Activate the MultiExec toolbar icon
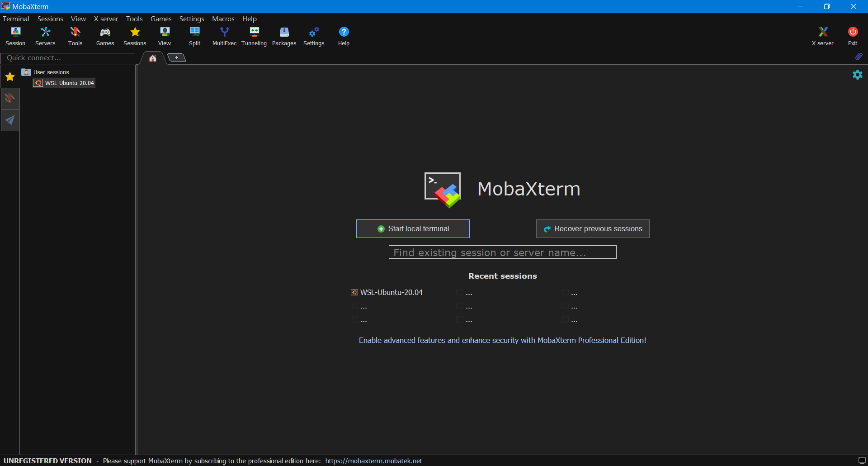This screenshot has height=466, width=868. [x=224, y=36]
